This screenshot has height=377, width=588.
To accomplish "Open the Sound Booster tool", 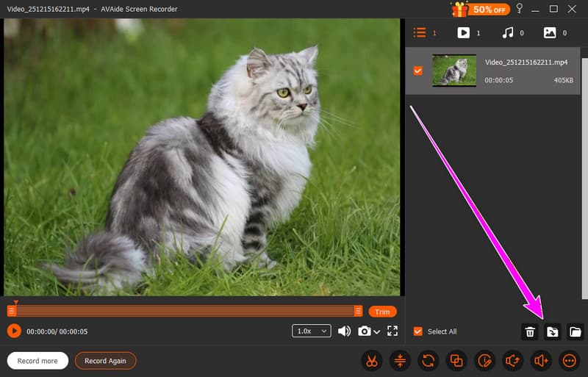I will (x=541, y=361).
